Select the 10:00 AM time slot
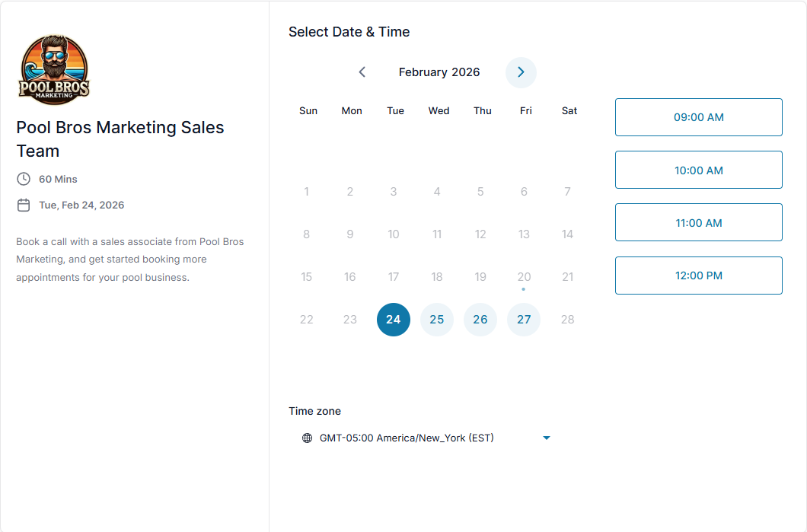807x532 pixels. [698, 170]
